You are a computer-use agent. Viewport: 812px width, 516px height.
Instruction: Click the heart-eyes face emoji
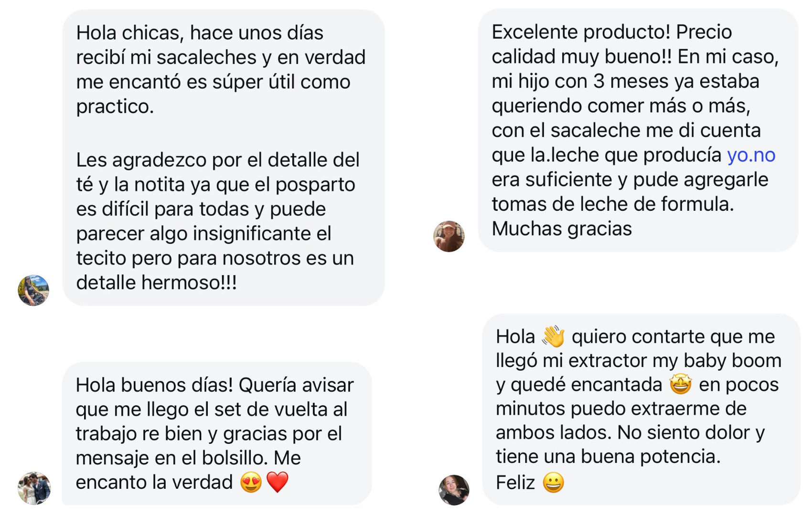(x=251, y=482)
